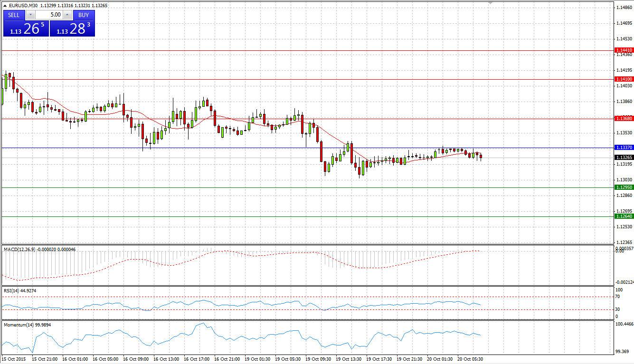The image size is (634, 364).
Task: Select the 1.12950 green level label
Action: [624, 187]
